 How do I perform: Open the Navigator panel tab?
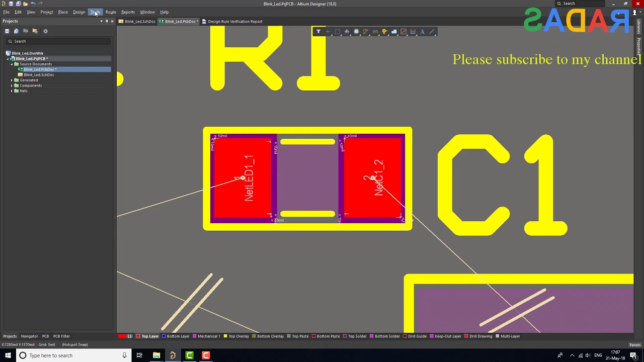pyautogui.click(x=29, y=336)
